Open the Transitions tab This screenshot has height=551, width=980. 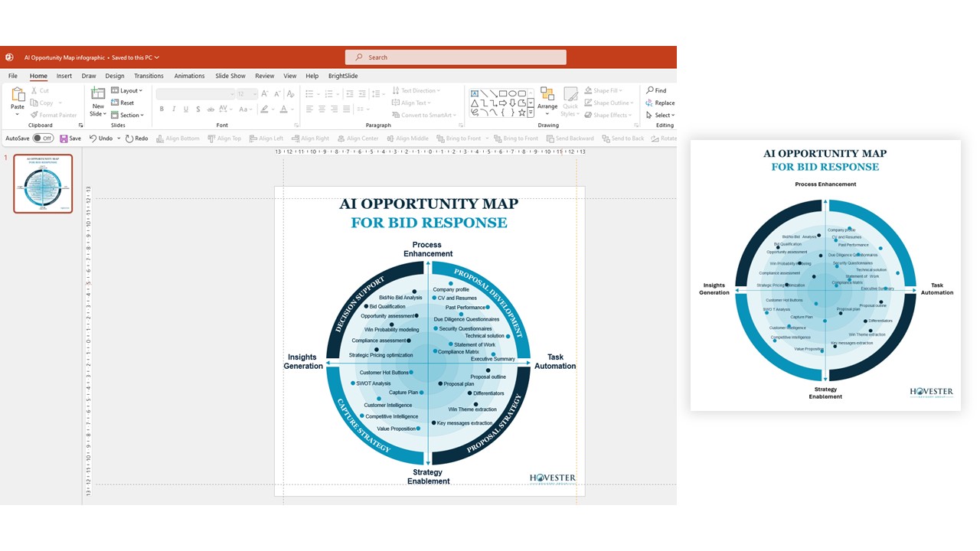[149, 76]
